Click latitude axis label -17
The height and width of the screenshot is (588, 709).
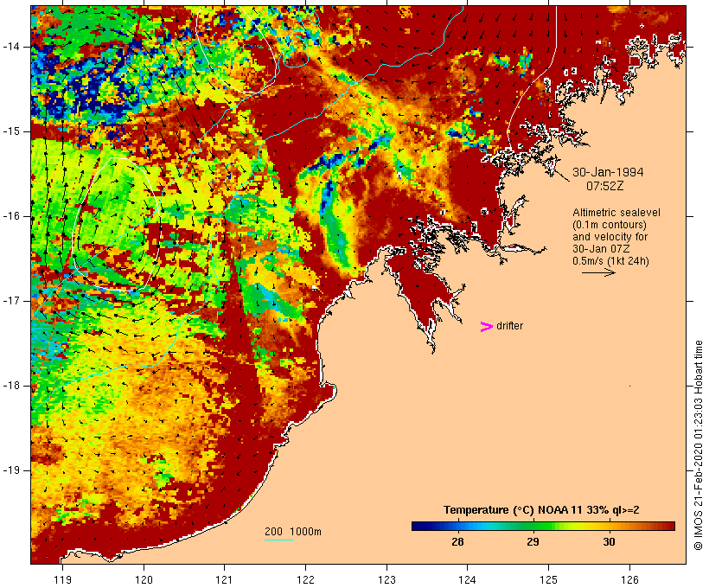point(11,301)
